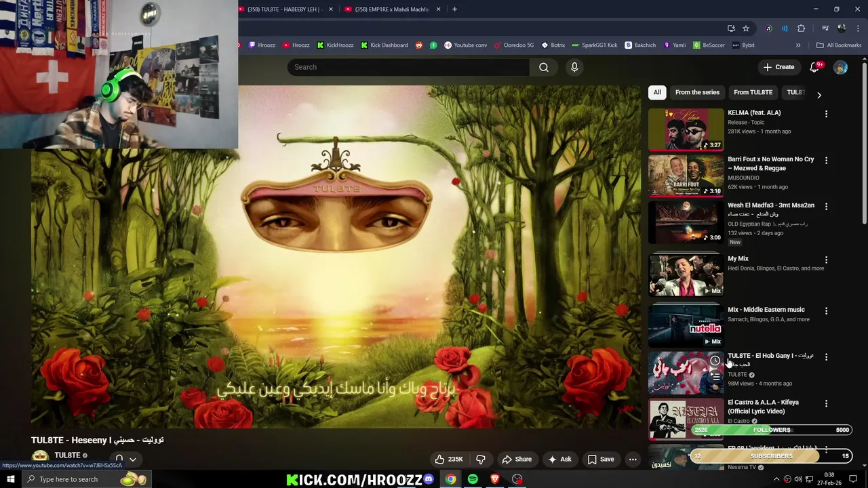The image size is (868, 488).
Task: Open more actions under the video
Action: pos(633,459)
